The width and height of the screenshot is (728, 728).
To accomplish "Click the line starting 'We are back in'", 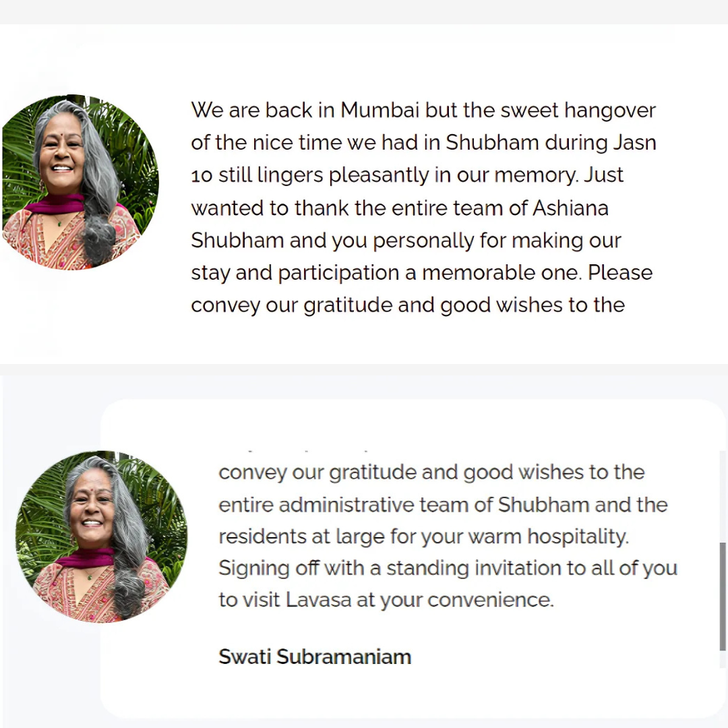I will (x=423, y=111).
